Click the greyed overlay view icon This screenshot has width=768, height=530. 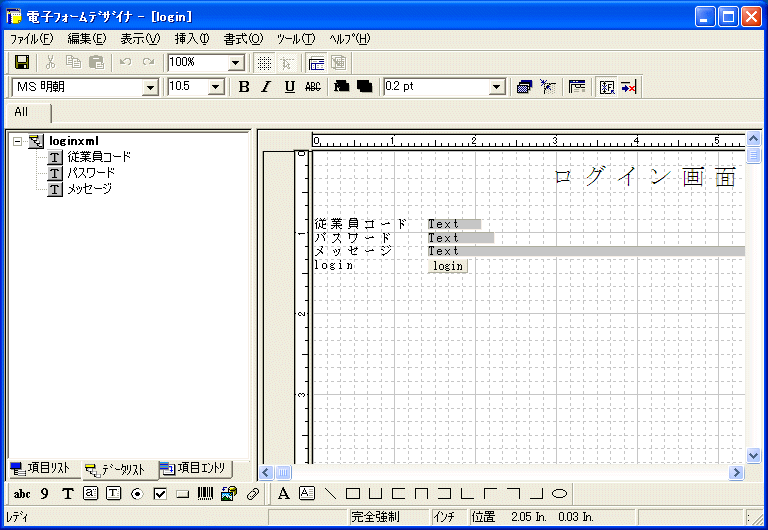click(338, 63)
